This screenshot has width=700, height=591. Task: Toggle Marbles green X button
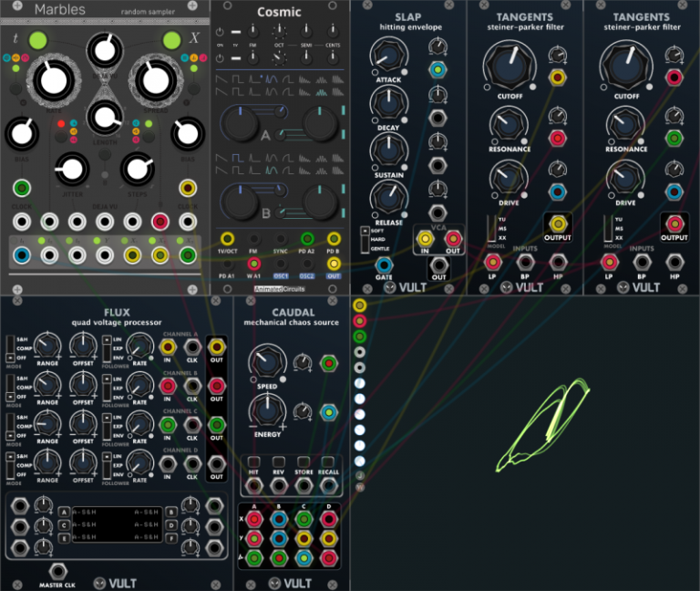pos(172,41)
